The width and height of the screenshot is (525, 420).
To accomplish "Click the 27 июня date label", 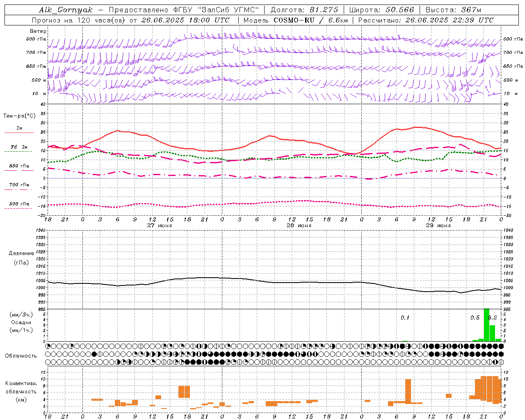I will pyautogui.click(x=160, y=226).
